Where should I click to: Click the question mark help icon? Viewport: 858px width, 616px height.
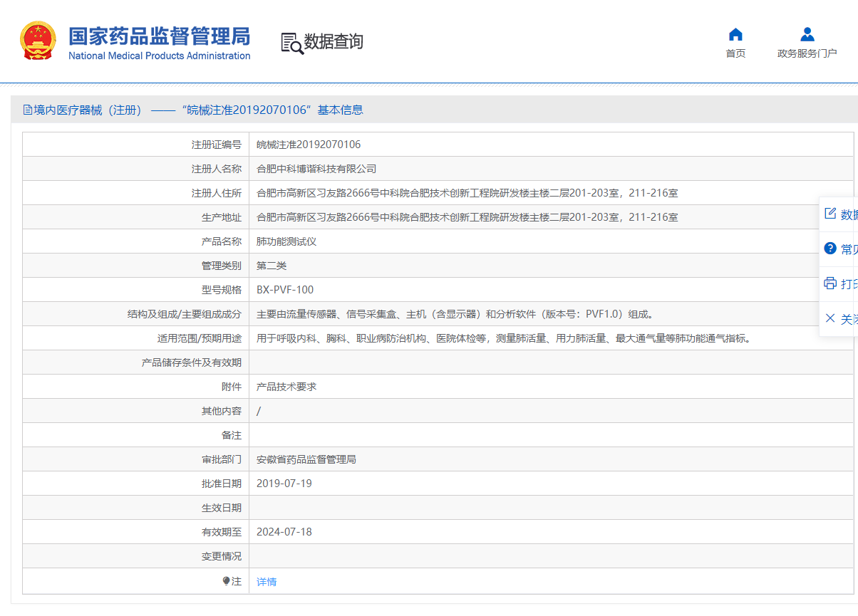tap(829, 249)
